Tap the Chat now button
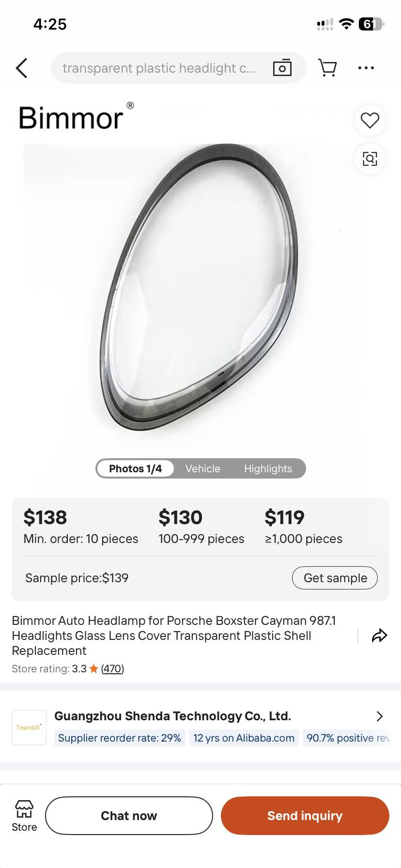The image size is (401, 868). 129,816
